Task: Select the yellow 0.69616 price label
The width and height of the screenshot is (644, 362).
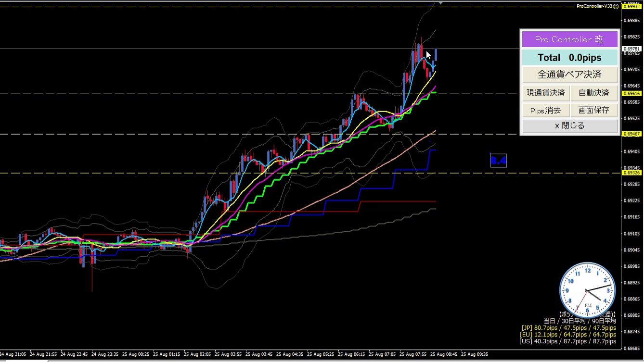Action: pyautogui.click(x=632, y=94)
